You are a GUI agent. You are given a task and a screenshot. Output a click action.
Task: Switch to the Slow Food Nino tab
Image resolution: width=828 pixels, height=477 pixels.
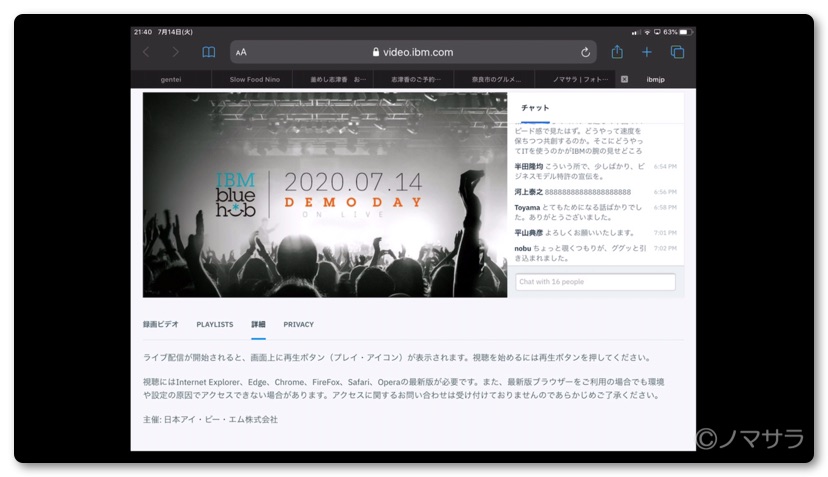[x=255, y=79]
